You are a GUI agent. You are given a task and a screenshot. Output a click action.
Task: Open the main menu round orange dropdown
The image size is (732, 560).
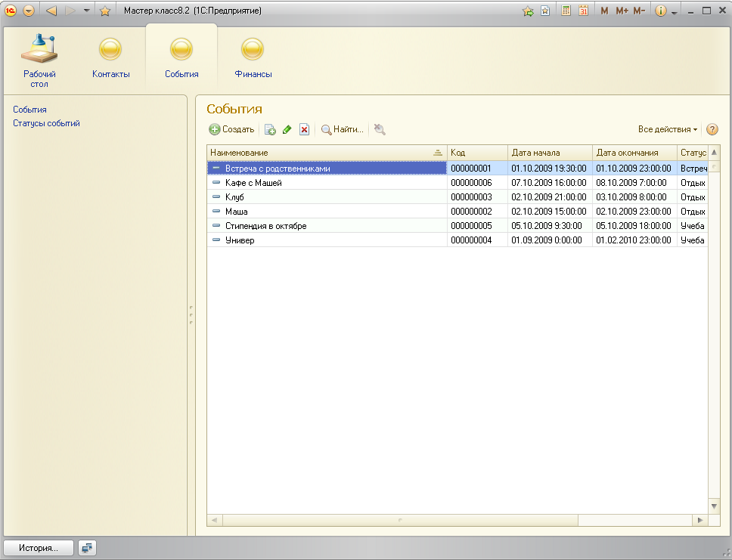[x=29, y=11]
